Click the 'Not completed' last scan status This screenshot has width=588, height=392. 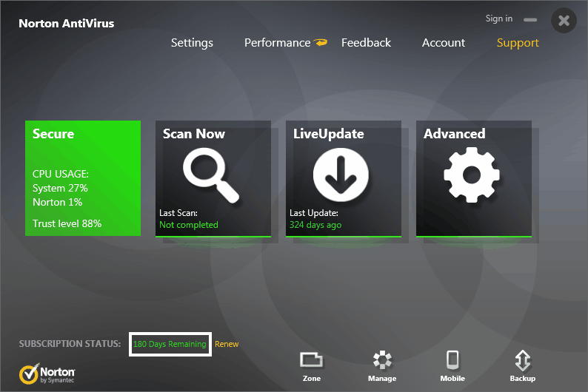[189, 225]
